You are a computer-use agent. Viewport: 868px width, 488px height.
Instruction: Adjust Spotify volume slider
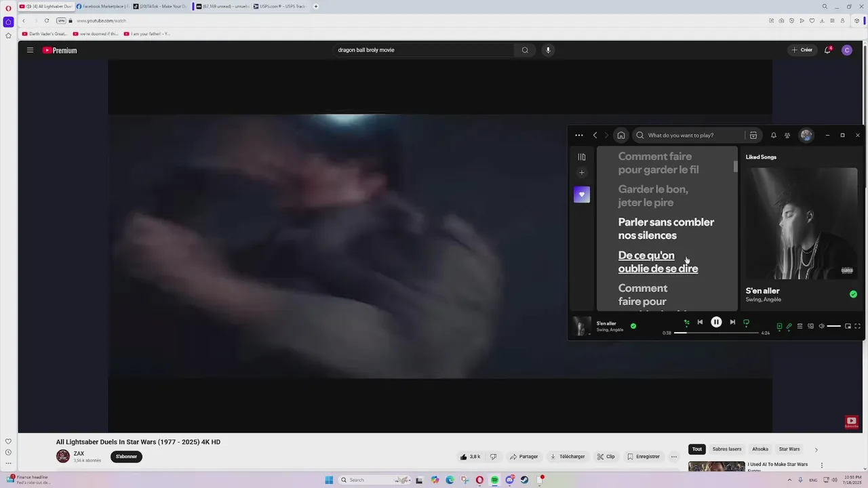(x=834, y=327)
